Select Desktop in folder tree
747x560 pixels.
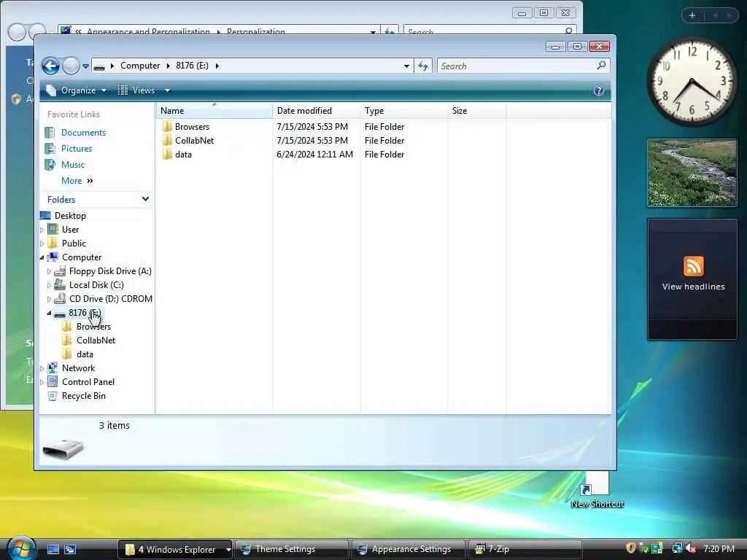tap(70, 216)
